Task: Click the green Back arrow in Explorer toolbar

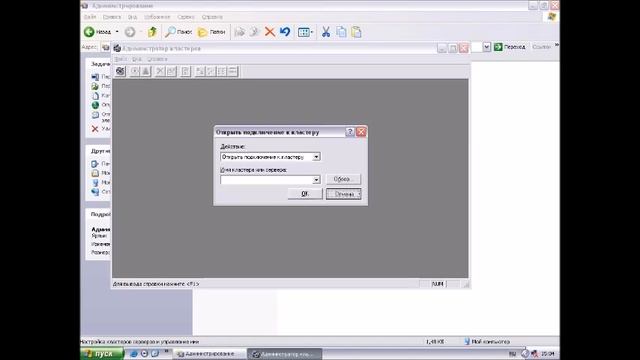Action: click(89, 32)
